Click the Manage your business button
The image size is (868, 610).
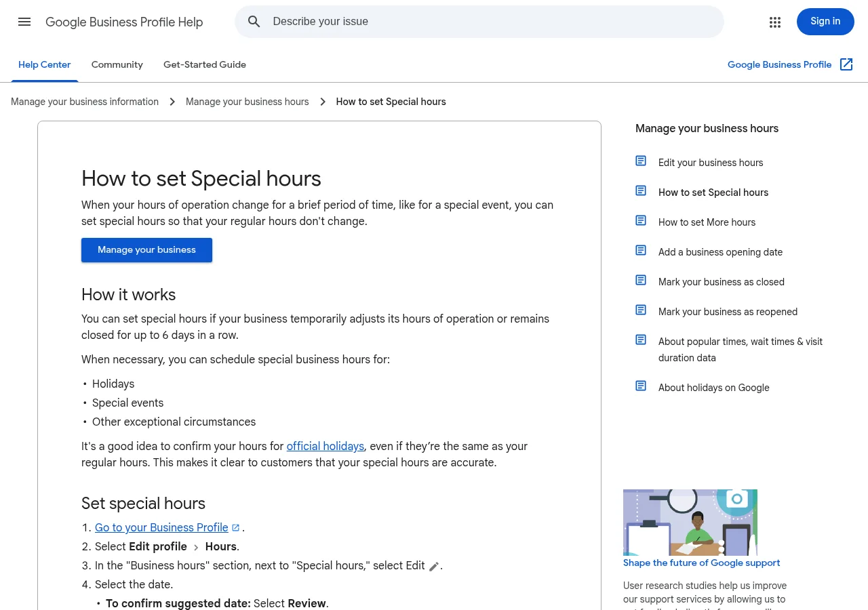[146, 250]
